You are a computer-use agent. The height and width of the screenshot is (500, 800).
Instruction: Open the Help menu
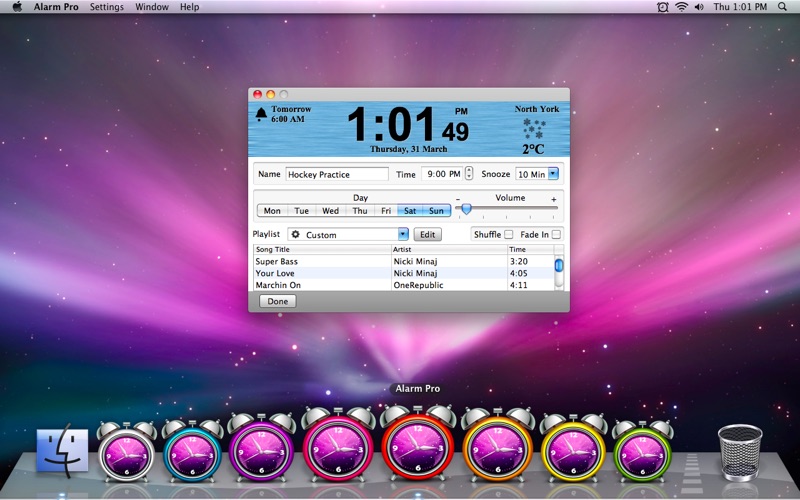(189, 7)
